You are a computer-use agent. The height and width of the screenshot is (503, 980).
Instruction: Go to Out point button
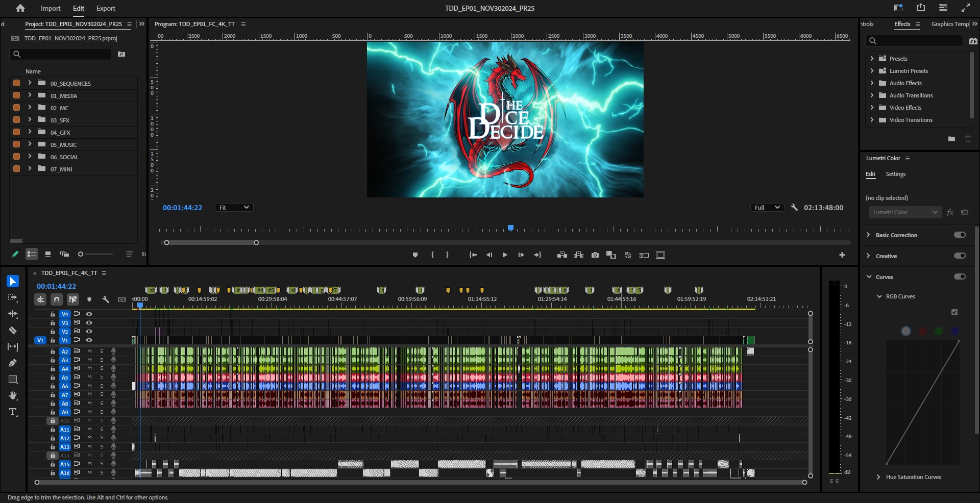[x=537, y=255]
